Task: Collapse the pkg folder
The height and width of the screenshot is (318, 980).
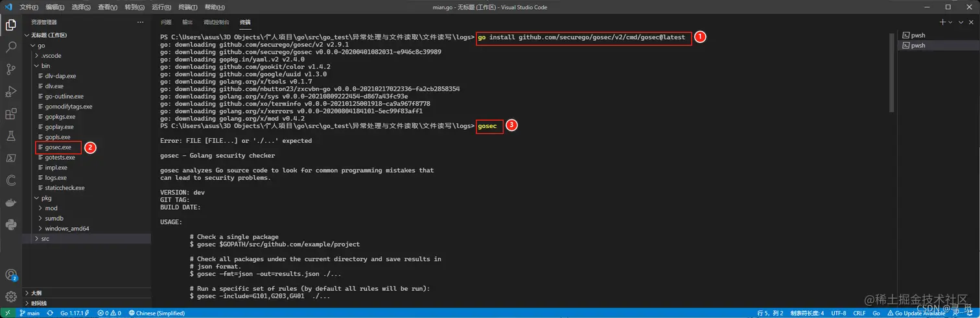Action: point(87,198)
